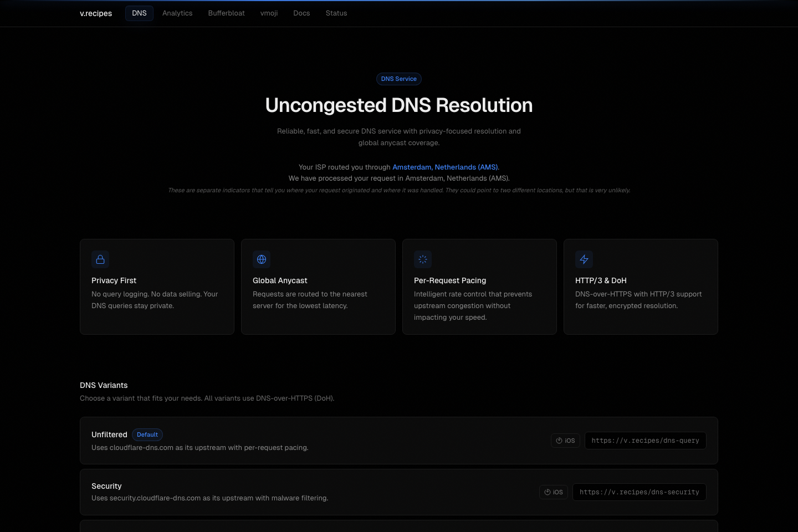Viewport: 798px width, 532px height.
Task: Check the Status page
Action: point(336,13)
